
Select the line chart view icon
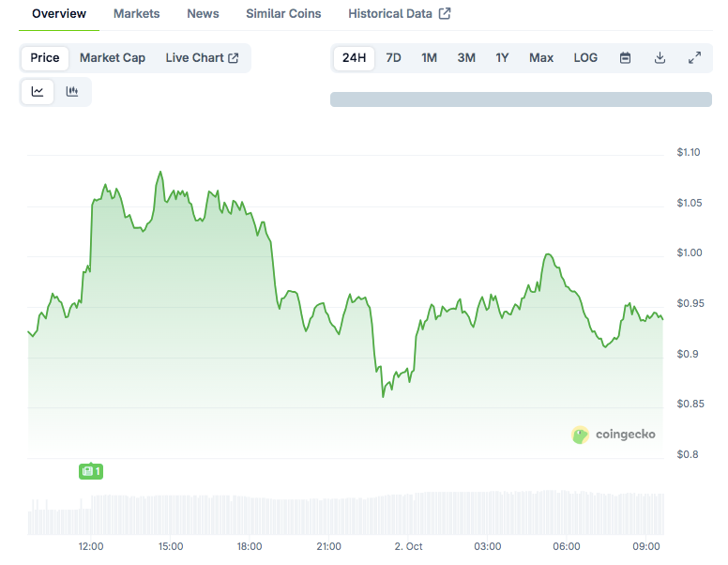click(x=38, y=91)
